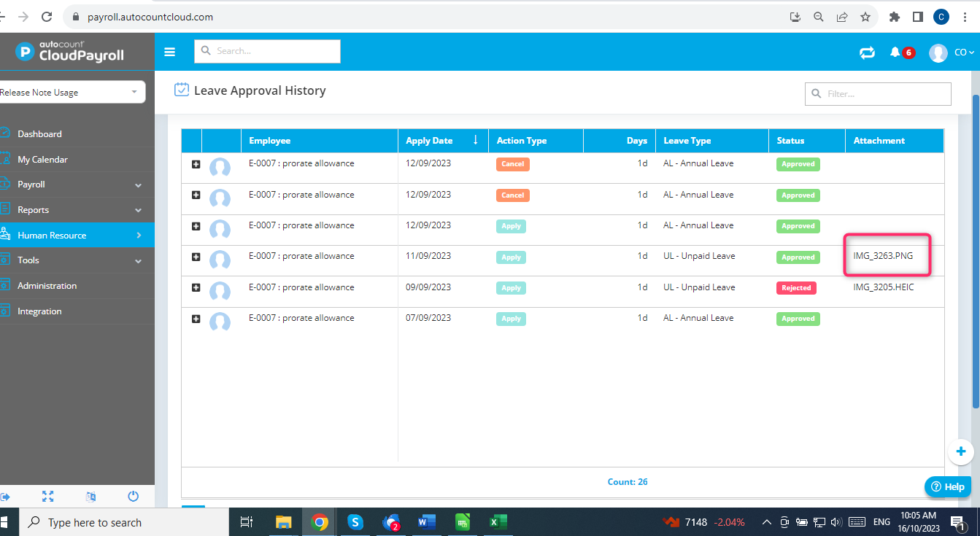Expand the 11/09/2023 leave row
The height and width of the screenshot is (536, 980).
pos(196,257)
